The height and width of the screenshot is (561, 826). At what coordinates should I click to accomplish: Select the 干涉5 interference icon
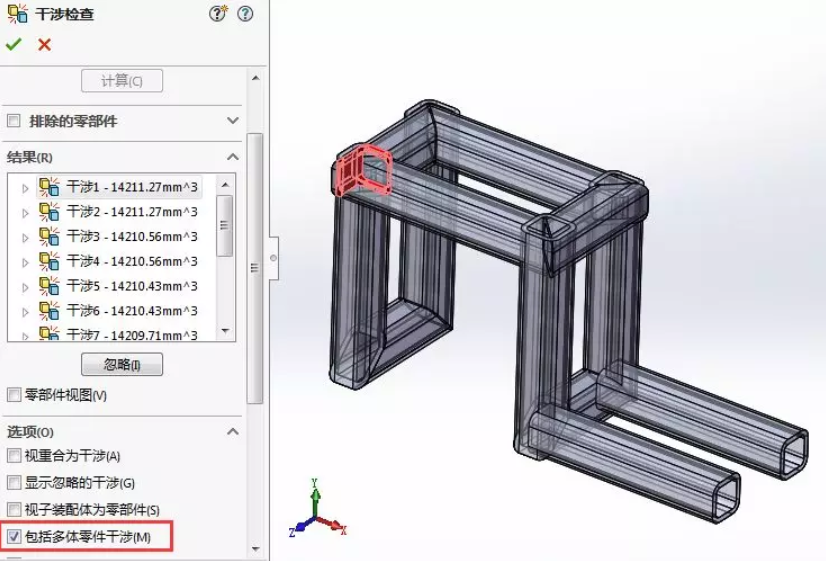point(49,286)
